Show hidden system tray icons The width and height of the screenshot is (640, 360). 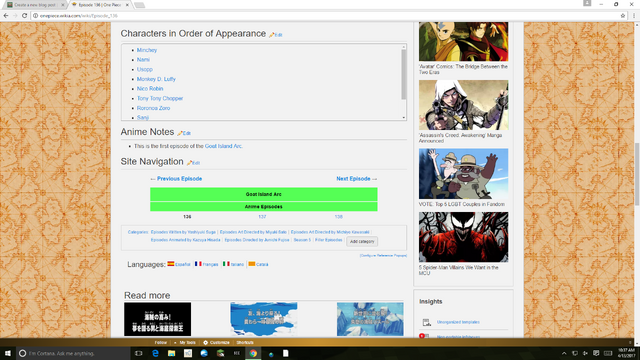click(x=564, y=353)
